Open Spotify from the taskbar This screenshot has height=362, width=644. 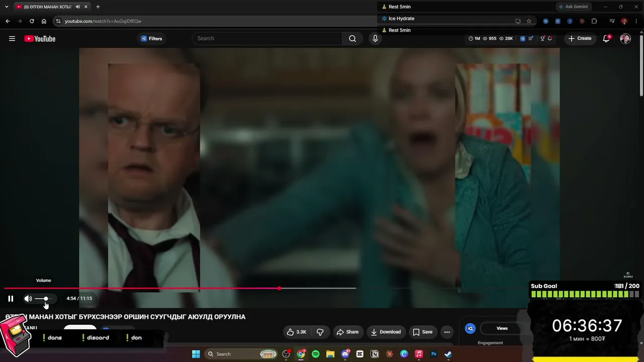coord(315,354)
